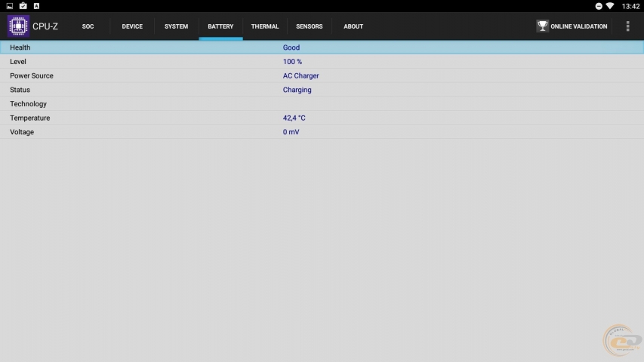
Task: Switch to the DEVICE tab
Action: coord(132,26)
